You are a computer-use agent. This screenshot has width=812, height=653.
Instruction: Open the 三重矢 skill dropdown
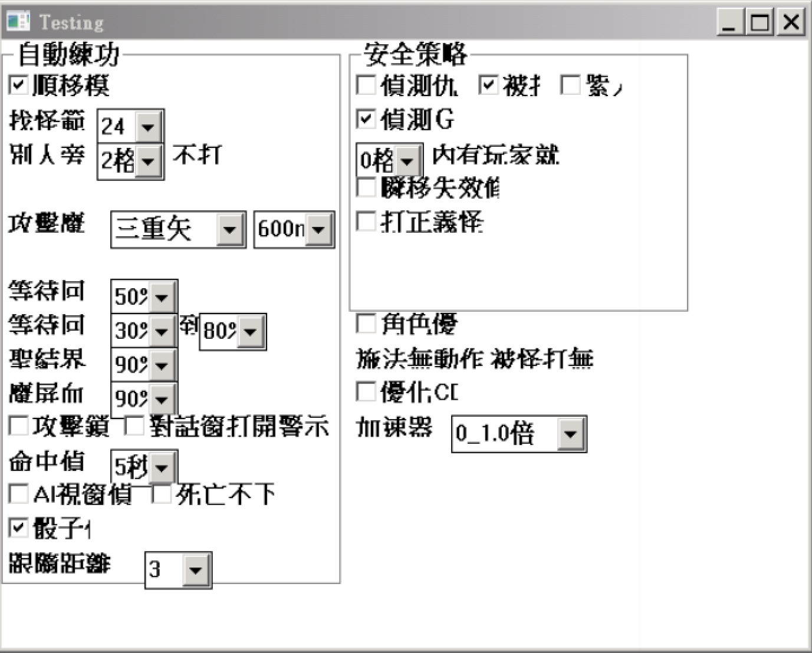coord(230,229)
